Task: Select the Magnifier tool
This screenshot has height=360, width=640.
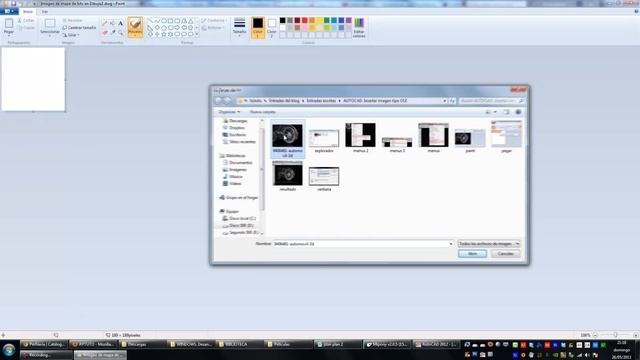Action: (x=120, y=32)
